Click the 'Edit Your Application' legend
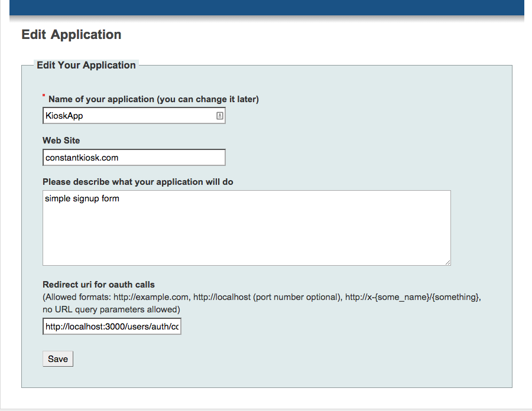Image resolution: width=532 pixels, height=411 pixels. (x=86, y=65)
